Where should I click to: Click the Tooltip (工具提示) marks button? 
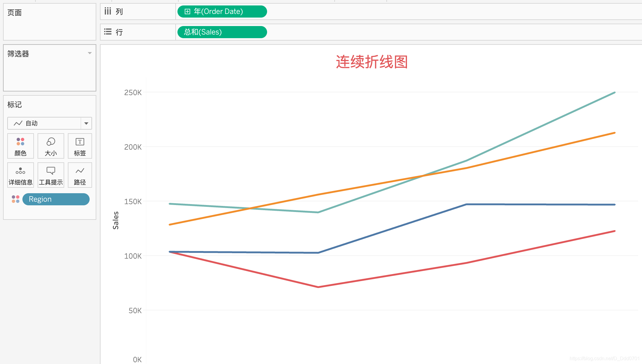51,175
